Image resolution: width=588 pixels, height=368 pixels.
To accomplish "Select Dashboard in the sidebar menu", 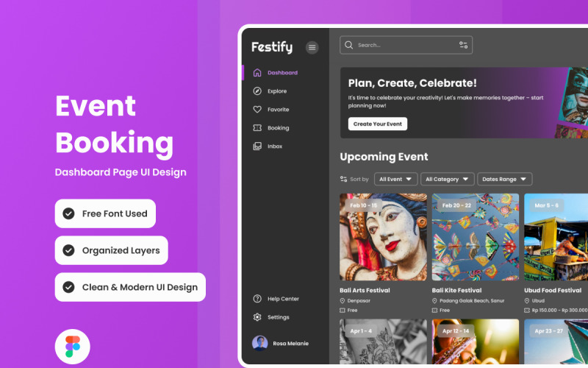I will [x=282, y=73].
